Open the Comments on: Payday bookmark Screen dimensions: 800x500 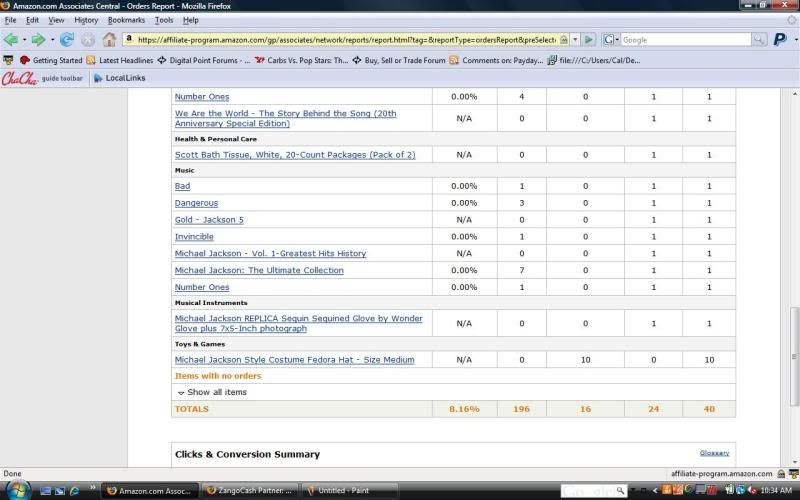click(x=496, y=60)
